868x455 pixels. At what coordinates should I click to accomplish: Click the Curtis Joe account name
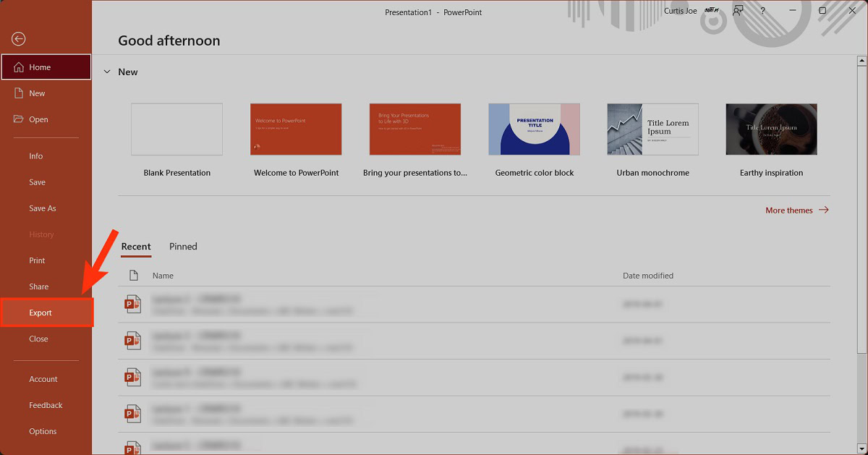pos(681,12)
